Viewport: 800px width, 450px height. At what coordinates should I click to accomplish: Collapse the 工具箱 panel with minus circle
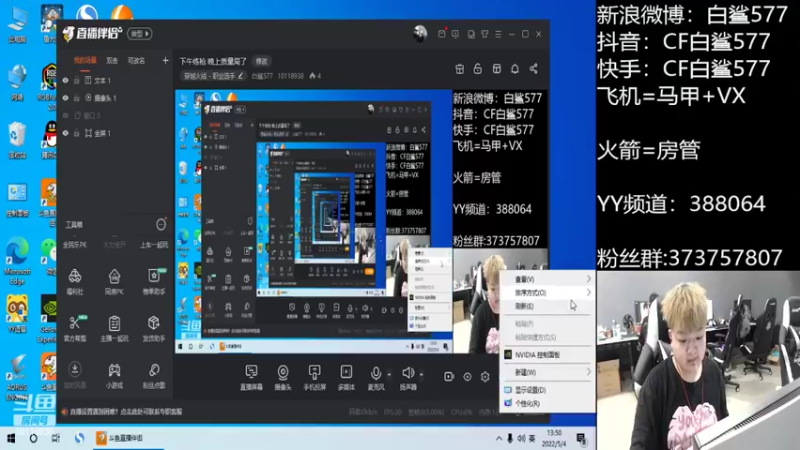tap(161, 224)
